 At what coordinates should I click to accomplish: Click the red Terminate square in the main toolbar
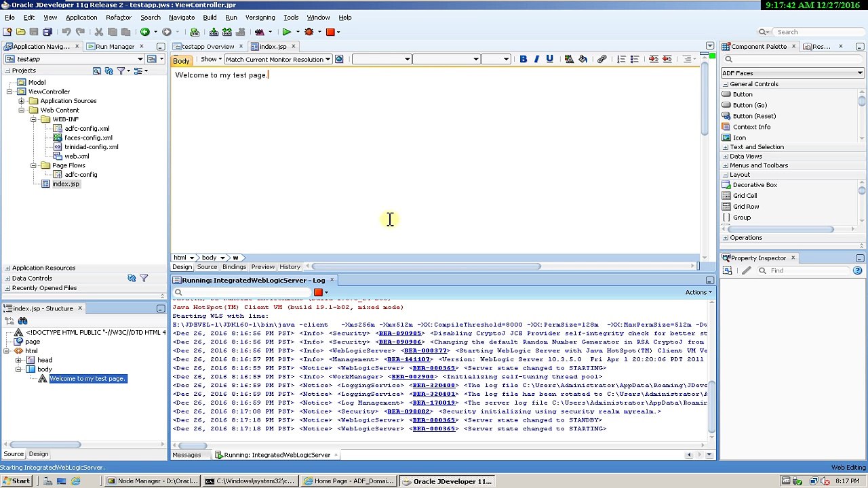(330, 32)
